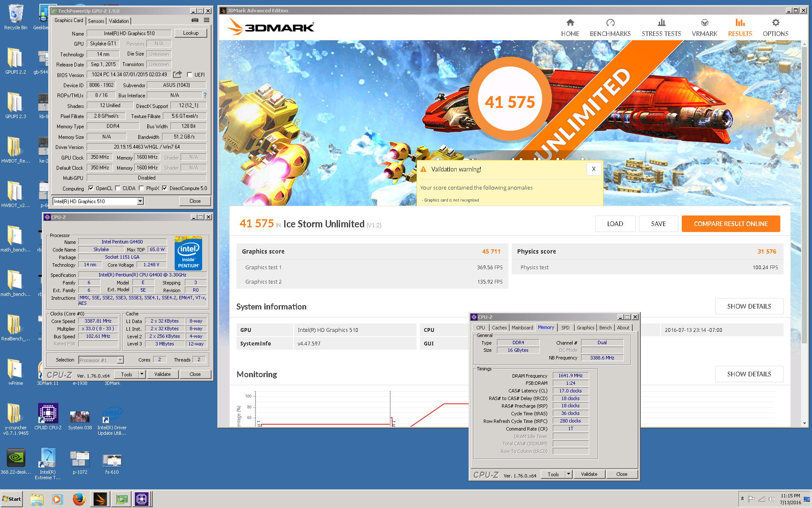Viewport: 812px width, 508px height.
Task: Open System 038 desktop image
Action: (80, 420)
